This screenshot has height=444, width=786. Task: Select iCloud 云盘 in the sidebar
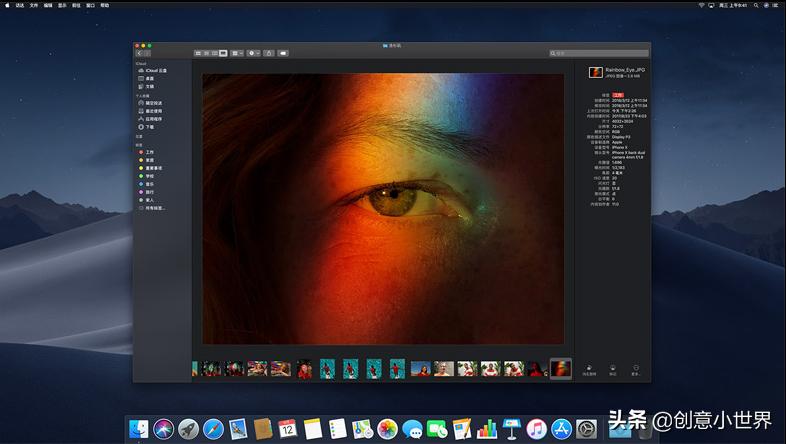tap(155, 70)
